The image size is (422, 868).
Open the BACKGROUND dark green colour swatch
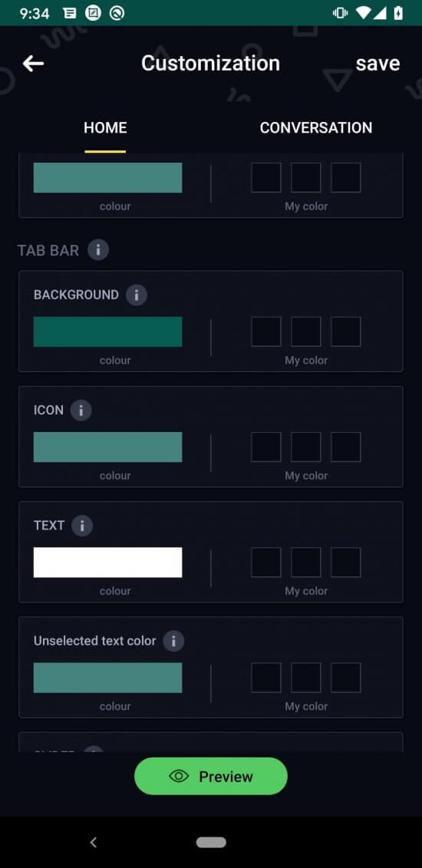point(108,332)
